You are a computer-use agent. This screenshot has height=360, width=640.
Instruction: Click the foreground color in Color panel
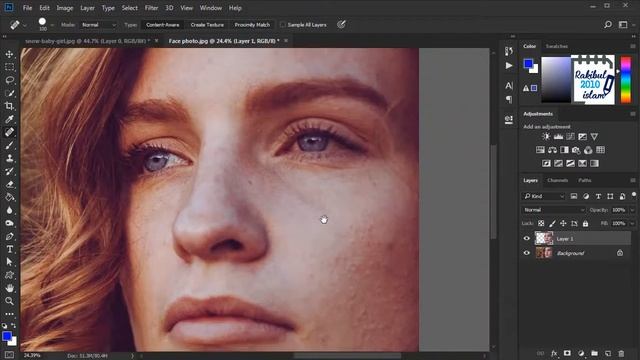[528, 64]
